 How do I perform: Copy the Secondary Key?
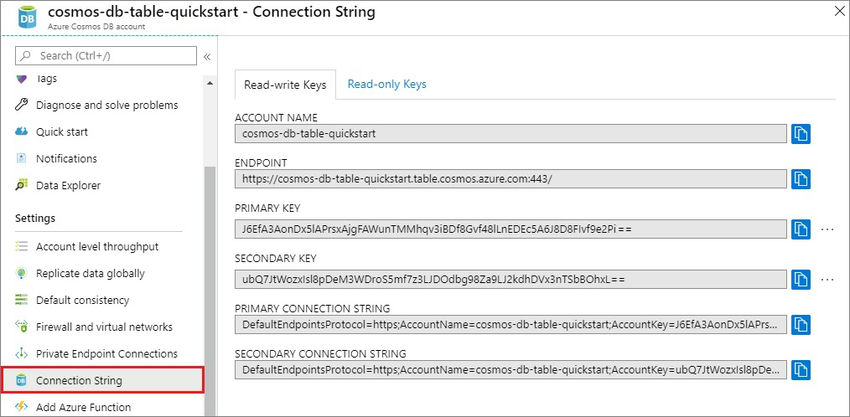[x=801, y=279]
